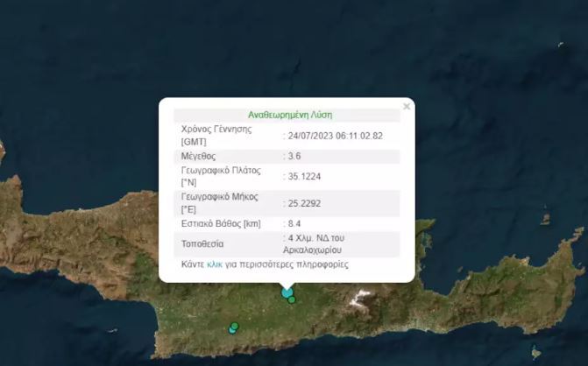Click the 'Τοποθεσία' row label
588x366 pixels.
tap(204, 243)
